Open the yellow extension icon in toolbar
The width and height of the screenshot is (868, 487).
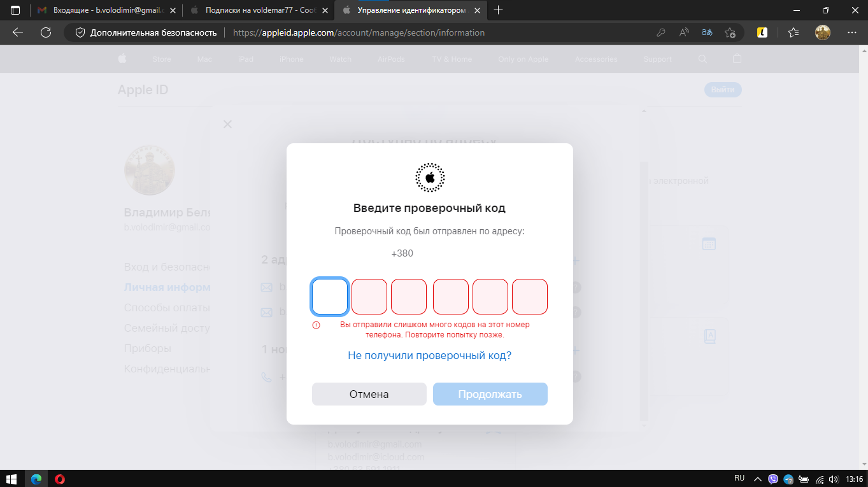click(x=762, y=32)
